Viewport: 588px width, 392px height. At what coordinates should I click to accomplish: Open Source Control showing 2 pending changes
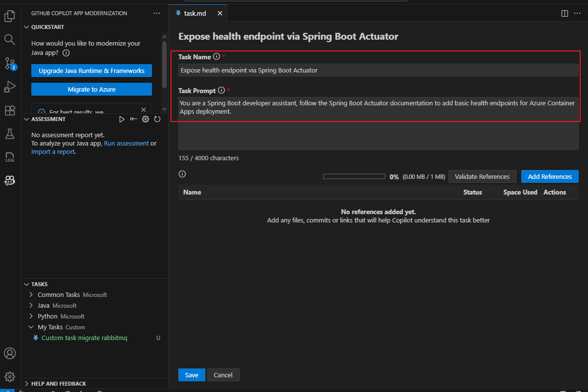tap(10, 63)
